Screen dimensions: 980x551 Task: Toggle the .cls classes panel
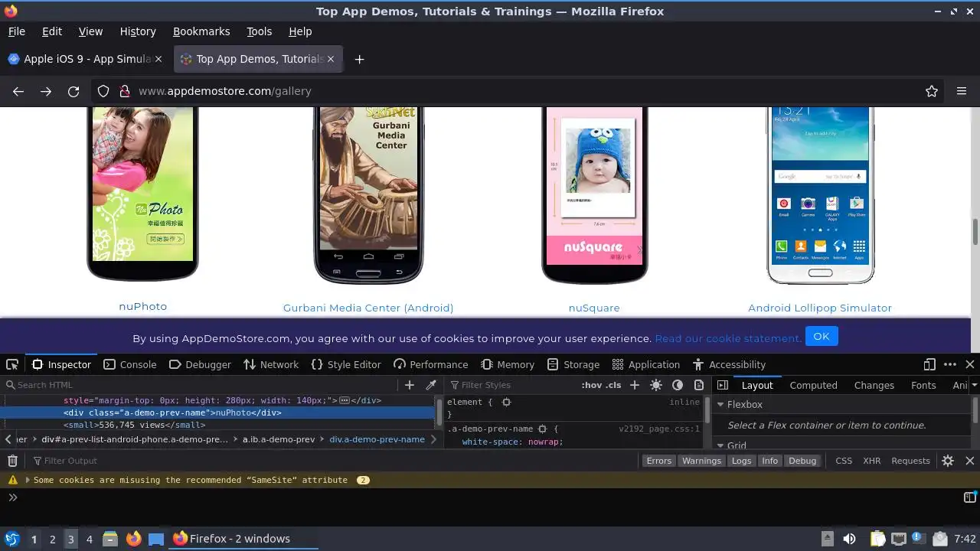(613, 385)
